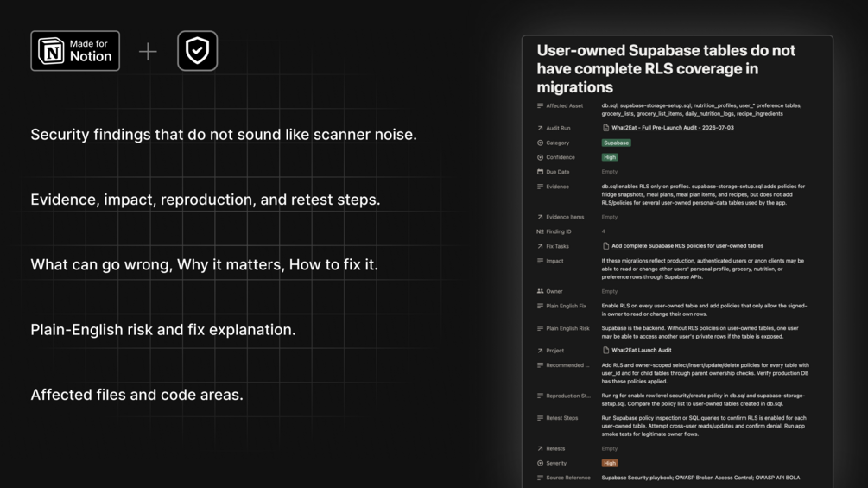Click the Confidence select property icon

point(540,157)
